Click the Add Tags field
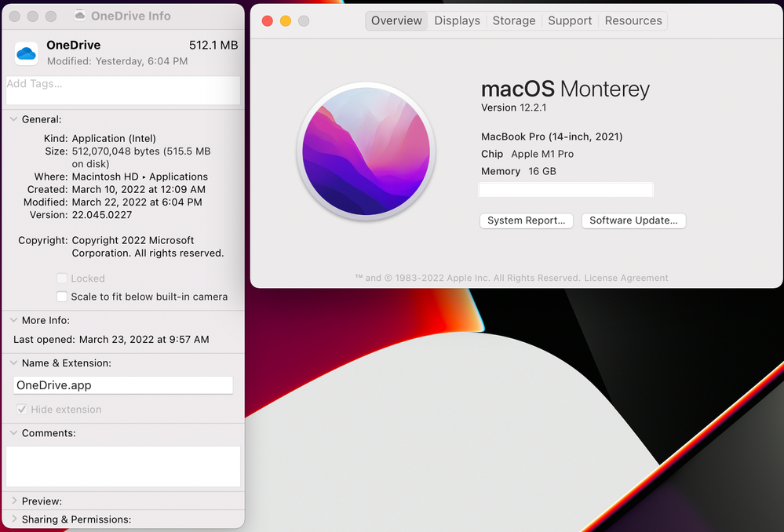 pyautogui.click(x=123, y=90)
